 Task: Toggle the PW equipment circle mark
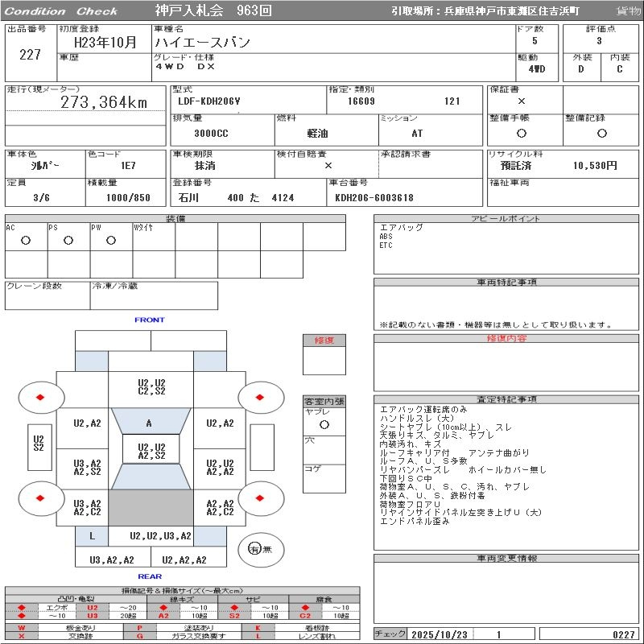coord(111,240)
